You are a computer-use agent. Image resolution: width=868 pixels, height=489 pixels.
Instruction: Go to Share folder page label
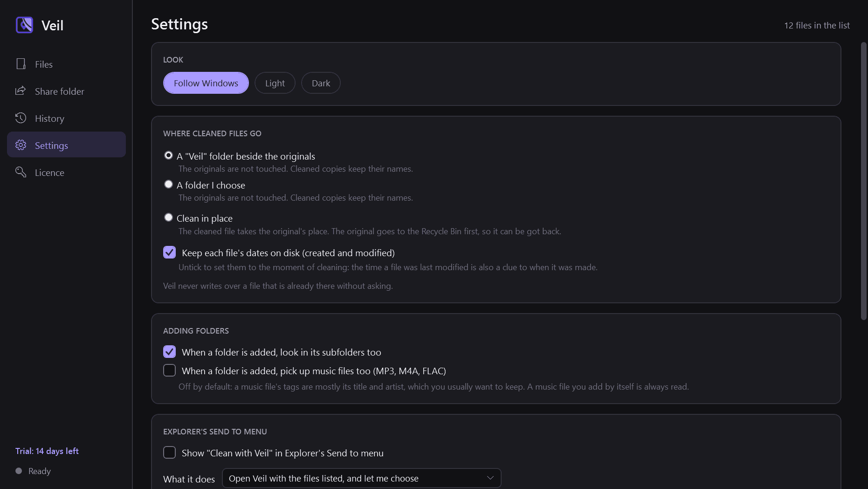[60, 91]
